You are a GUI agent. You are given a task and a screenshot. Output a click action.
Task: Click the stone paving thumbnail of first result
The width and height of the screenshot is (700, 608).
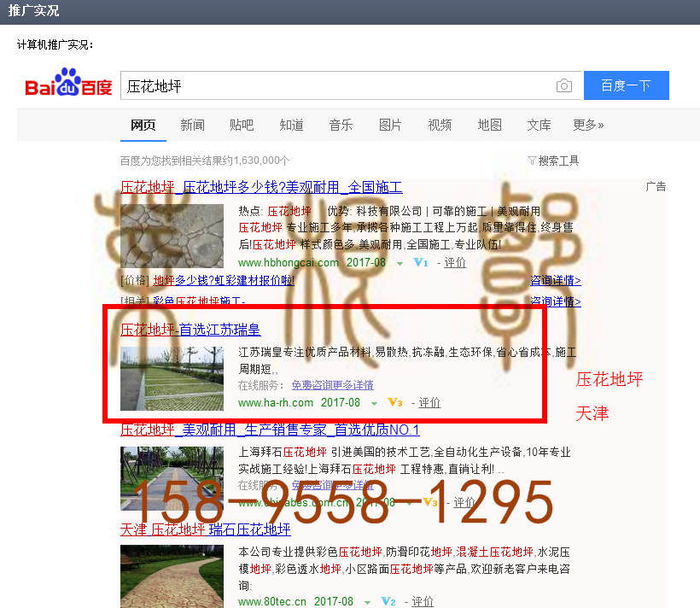click(x=172, y=236)
